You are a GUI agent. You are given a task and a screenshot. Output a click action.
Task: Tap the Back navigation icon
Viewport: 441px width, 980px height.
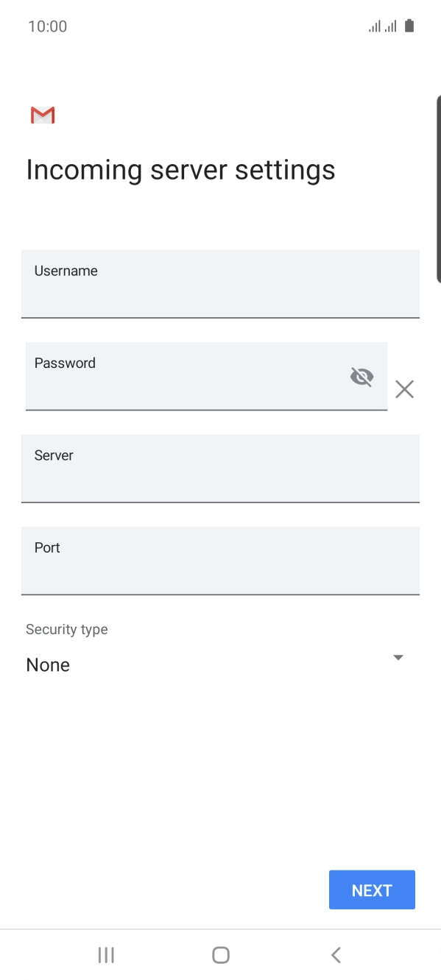[x=336, y=954]
